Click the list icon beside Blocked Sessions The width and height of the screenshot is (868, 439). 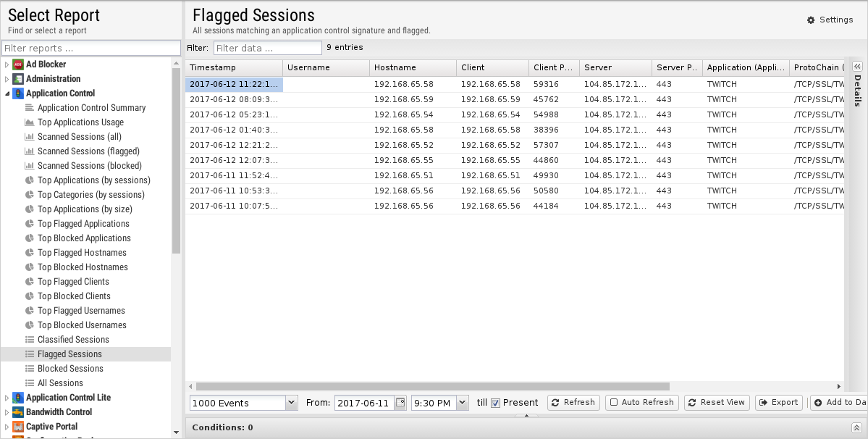coord(30,369)
